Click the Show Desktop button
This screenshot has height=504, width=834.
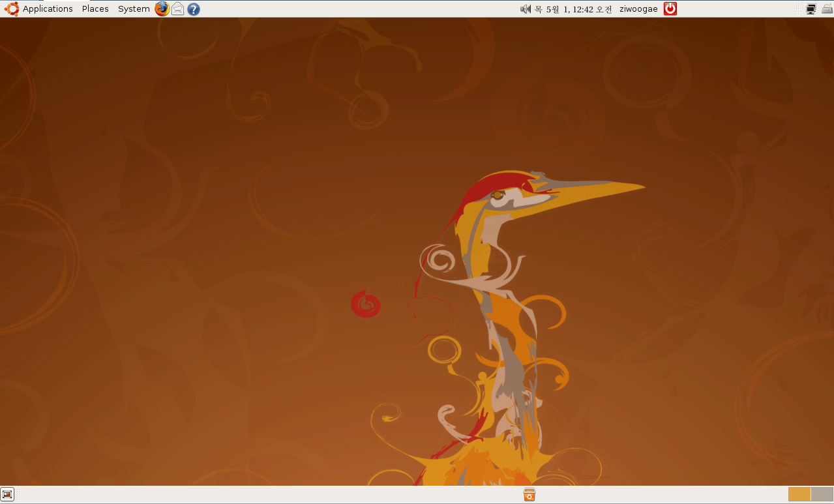(x=8, y=494)
